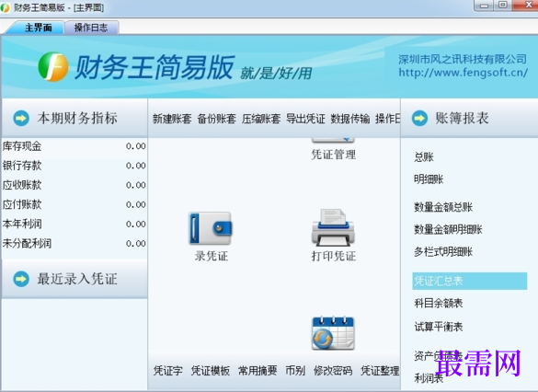
Task: Switch to the 主界面 tab
Action: [38, 28]
